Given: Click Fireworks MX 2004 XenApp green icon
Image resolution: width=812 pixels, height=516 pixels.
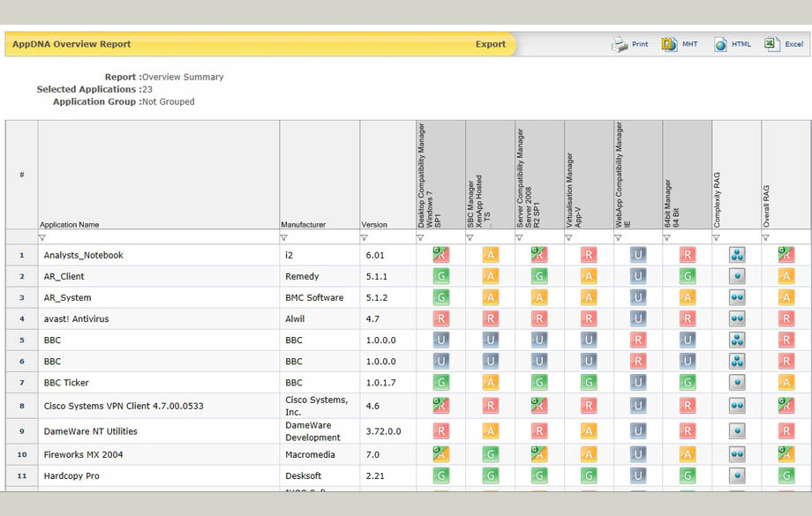Looking at the screenshot, I should (491, 454).
